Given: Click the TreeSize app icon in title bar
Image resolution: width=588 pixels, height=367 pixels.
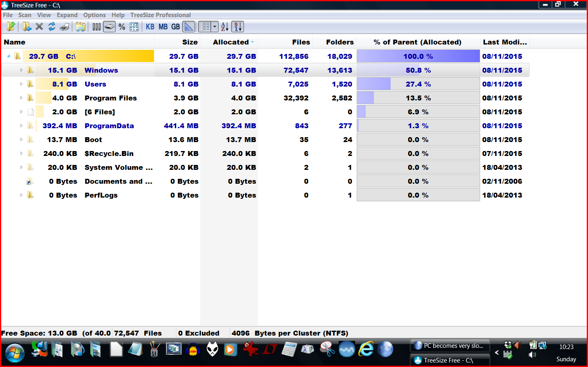Looking at the screenshot, I should pos(5,5).
